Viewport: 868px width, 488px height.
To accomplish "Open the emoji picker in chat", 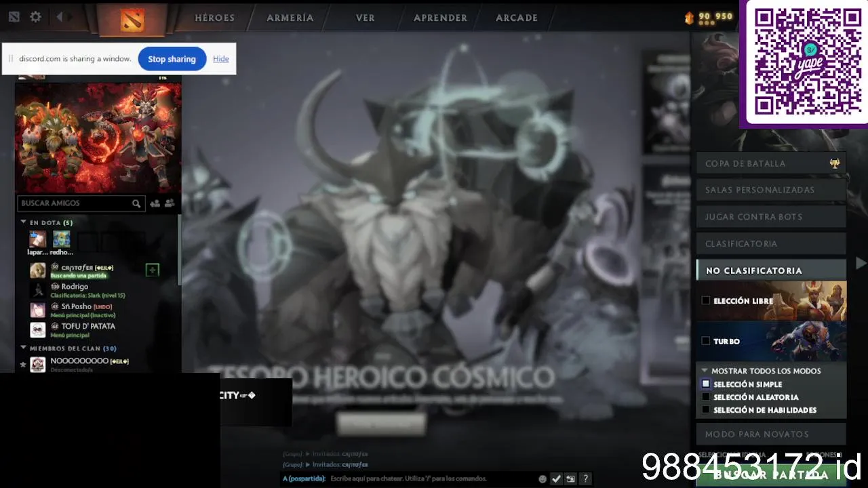I will (542, 479).
